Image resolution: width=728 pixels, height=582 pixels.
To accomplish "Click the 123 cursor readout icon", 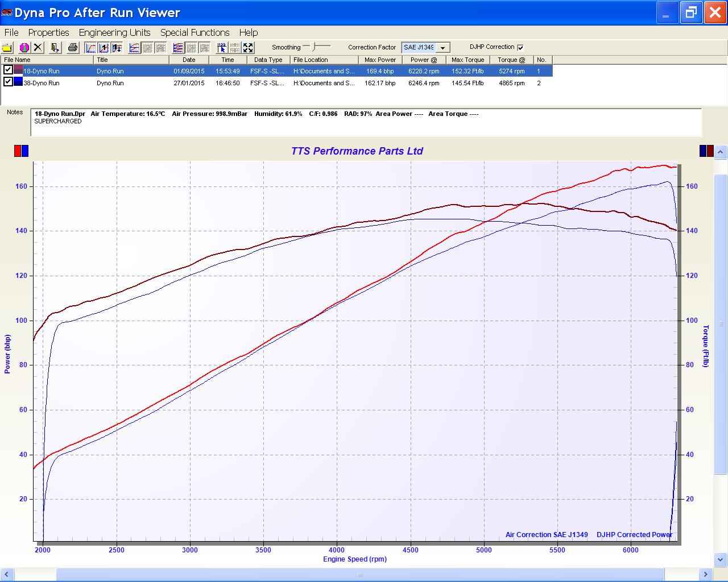I will tap(222, 48).
